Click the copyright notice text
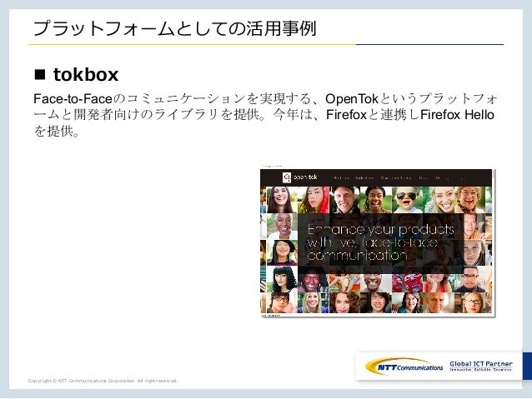 coord(103,381)
